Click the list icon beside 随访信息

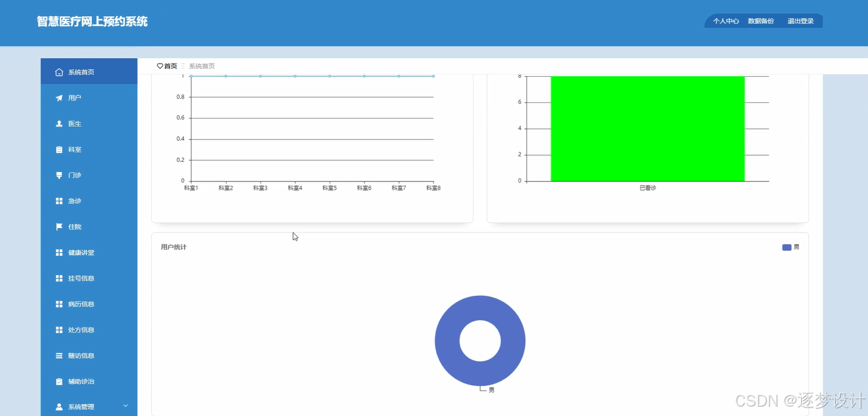(x=59, y=356)
